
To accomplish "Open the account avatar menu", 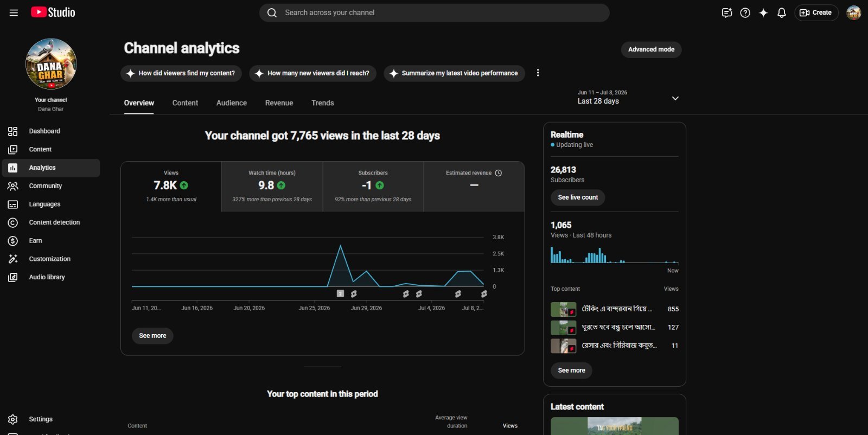I will 853,12.
